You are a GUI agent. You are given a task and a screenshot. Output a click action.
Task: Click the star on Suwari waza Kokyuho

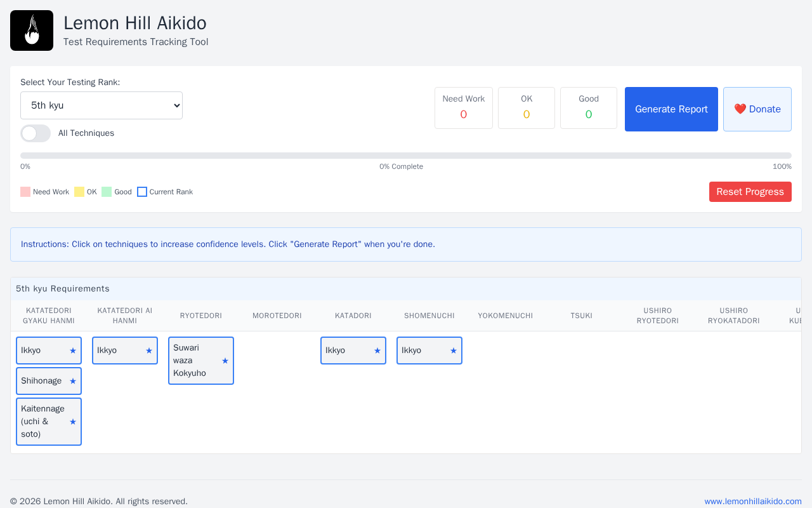click(225, 361)
